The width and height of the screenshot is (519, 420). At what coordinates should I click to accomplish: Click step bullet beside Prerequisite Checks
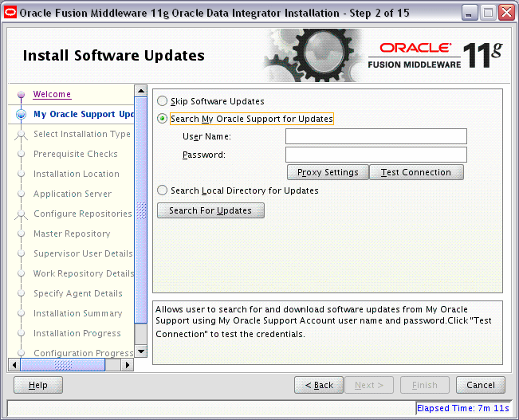click(x=22, y=155)
